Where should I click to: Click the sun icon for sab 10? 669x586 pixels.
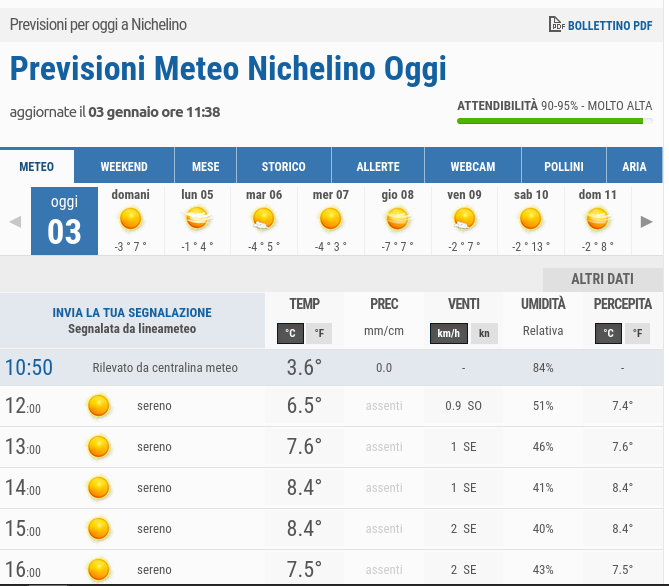pyautogui.click(x=531, y=218)
